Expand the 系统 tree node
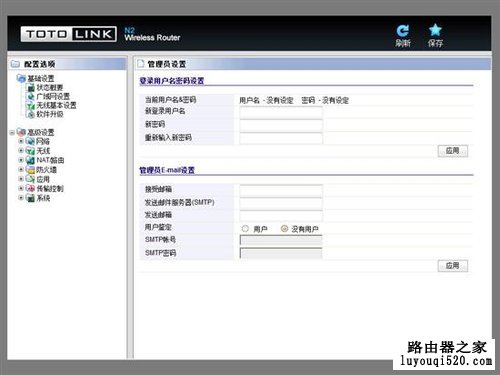The width and height of the screenshot is (500, 375). 21,198
